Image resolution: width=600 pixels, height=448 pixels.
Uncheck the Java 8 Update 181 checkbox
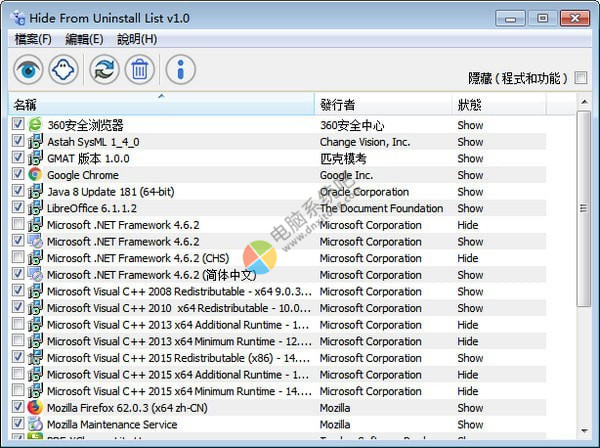click(18, 190)
